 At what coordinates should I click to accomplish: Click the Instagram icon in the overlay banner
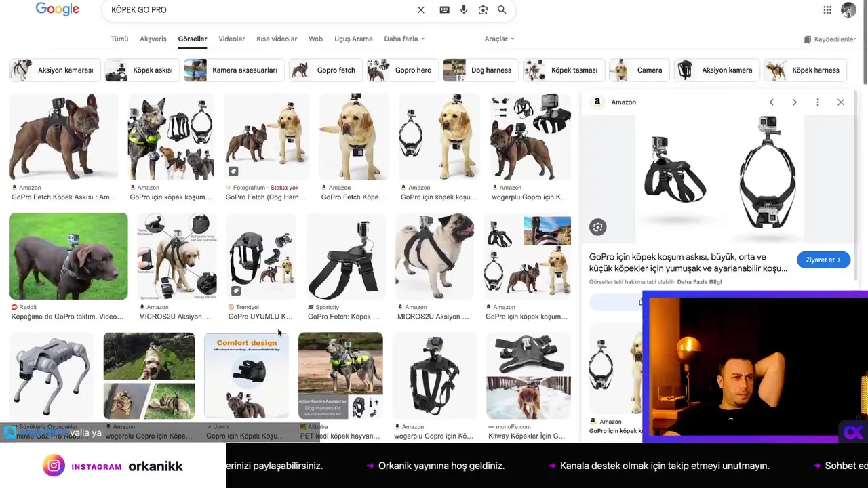pos(54,466)
